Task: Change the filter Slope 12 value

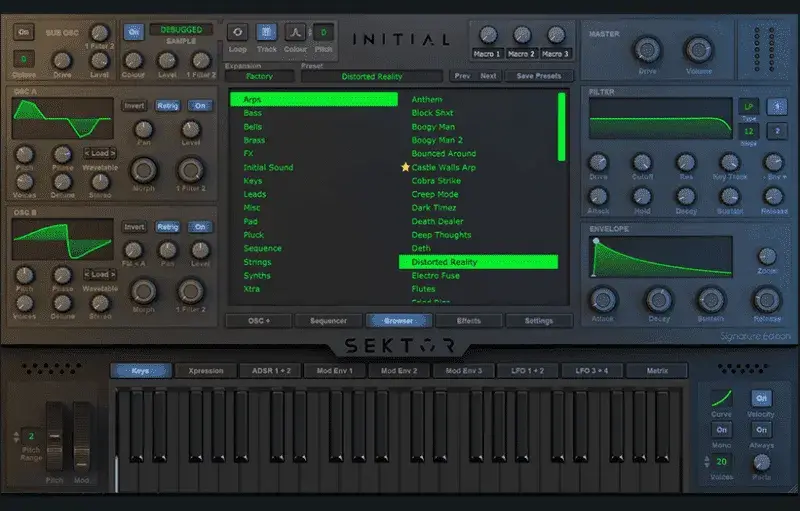Action: (x=748, y=132)
